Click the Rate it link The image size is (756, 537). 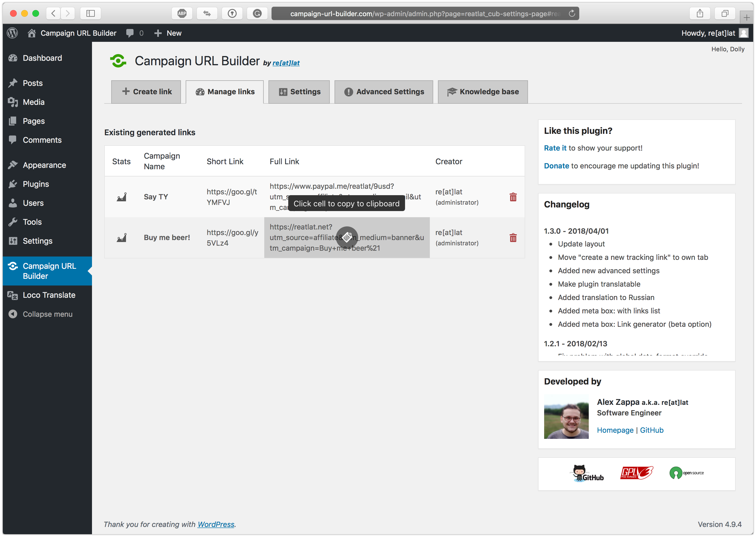point(555,148)
